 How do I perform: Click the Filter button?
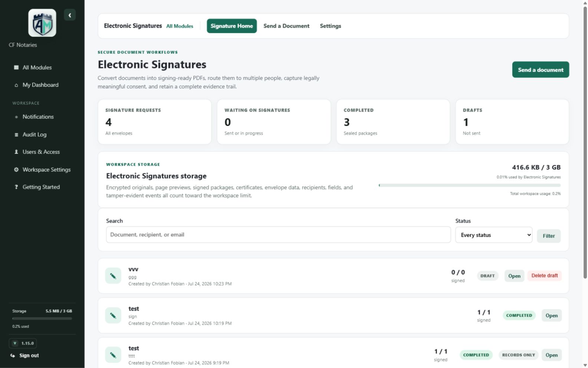point(549,236)
